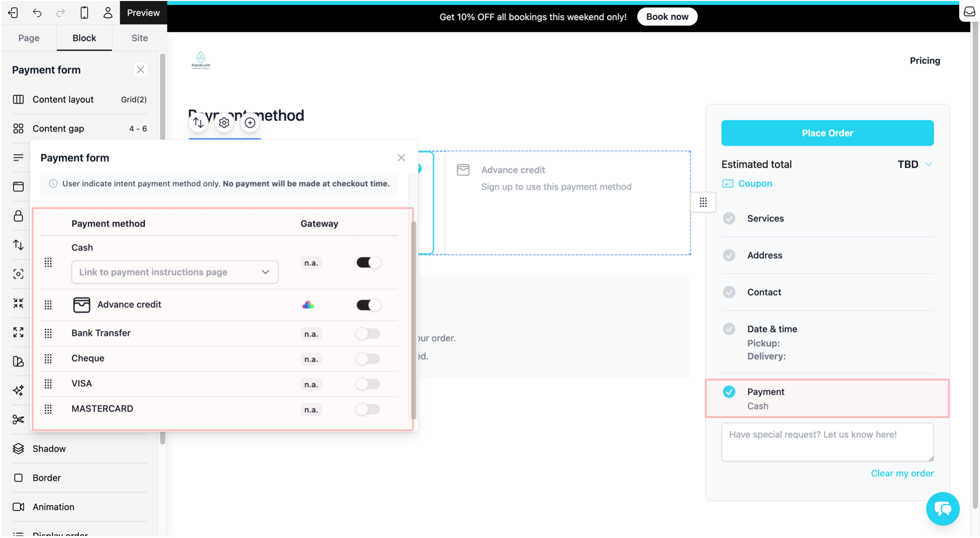Screen dimensions: 980x538
Task: Turn off Advance credit toggle
Action: point(368,305)
